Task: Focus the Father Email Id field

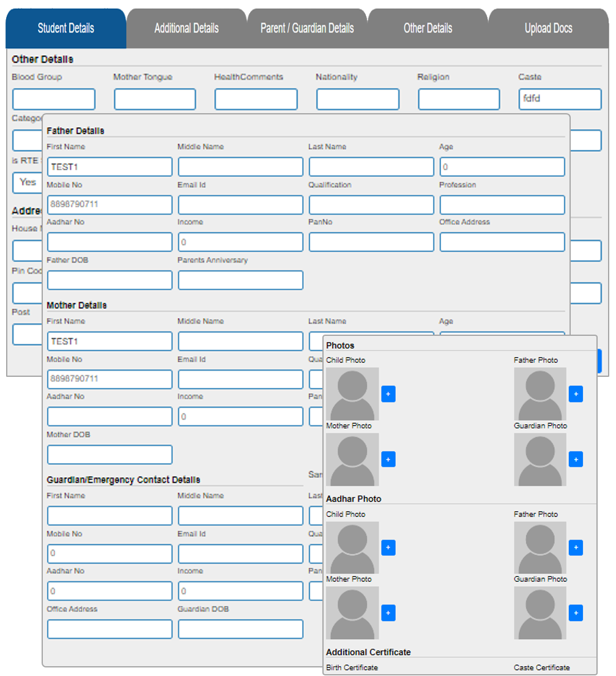Action: 240,205
